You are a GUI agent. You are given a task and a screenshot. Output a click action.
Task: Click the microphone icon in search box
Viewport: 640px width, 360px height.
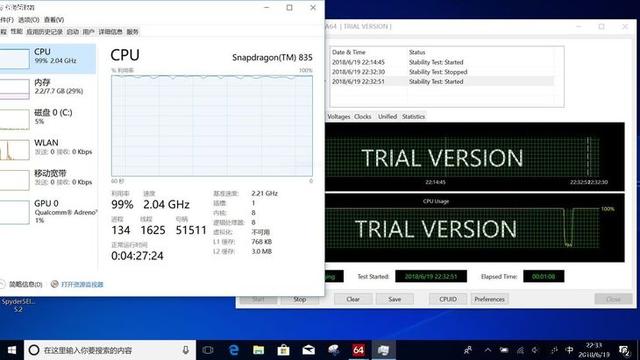coord(186,350)
